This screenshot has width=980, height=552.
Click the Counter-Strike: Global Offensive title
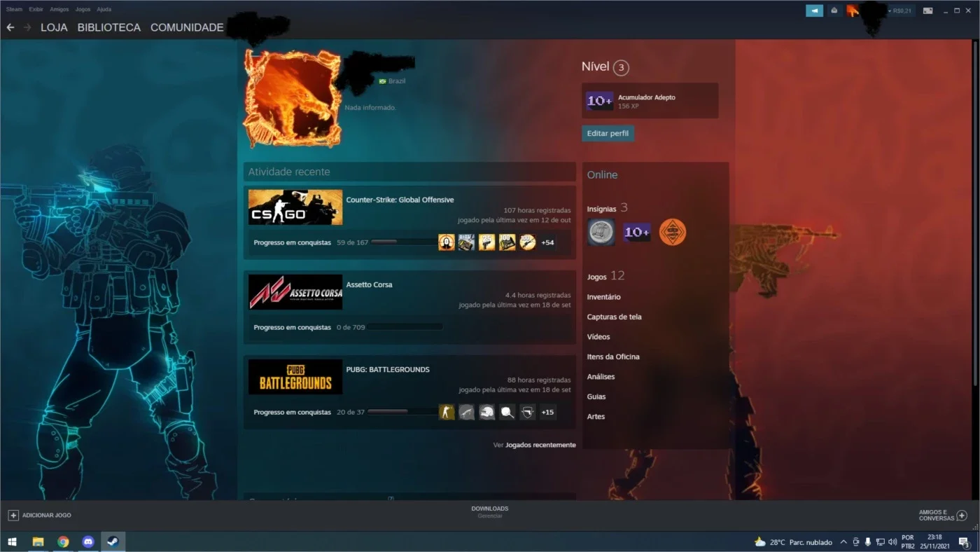tap(400, 200)
